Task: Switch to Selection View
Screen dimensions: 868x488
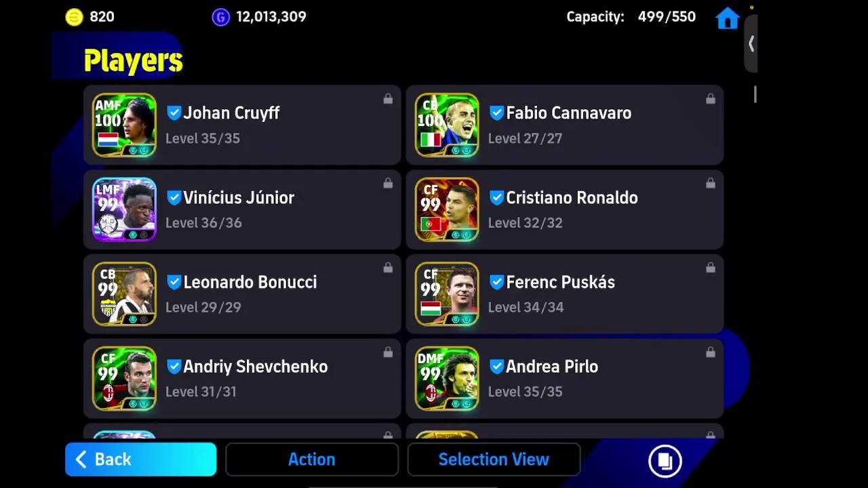Action: [x=494, y=460]
